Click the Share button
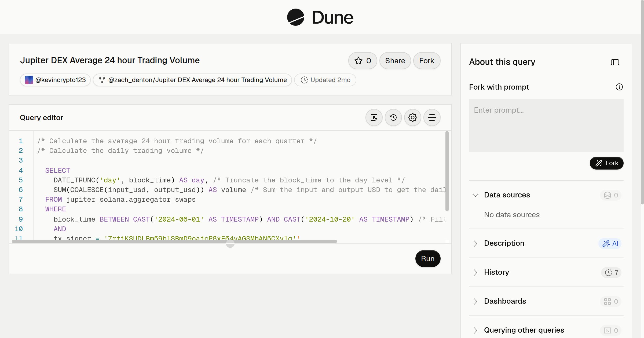 click(395, 61)
